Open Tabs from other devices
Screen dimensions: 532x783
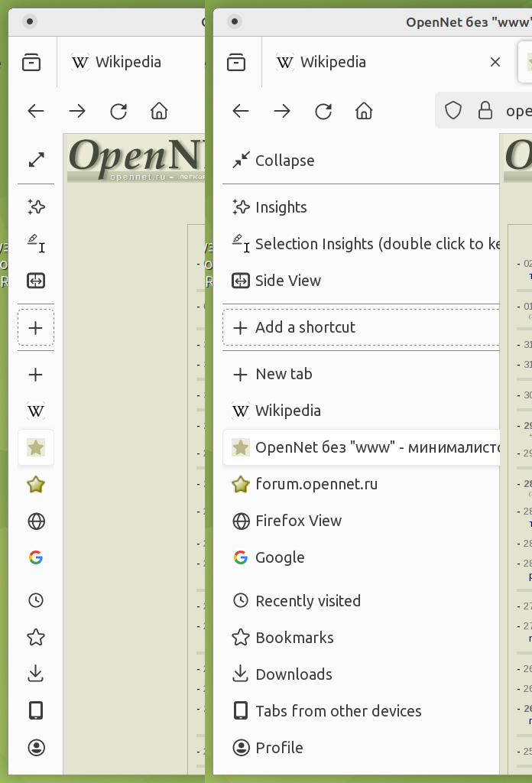click(x=338, y=711)
